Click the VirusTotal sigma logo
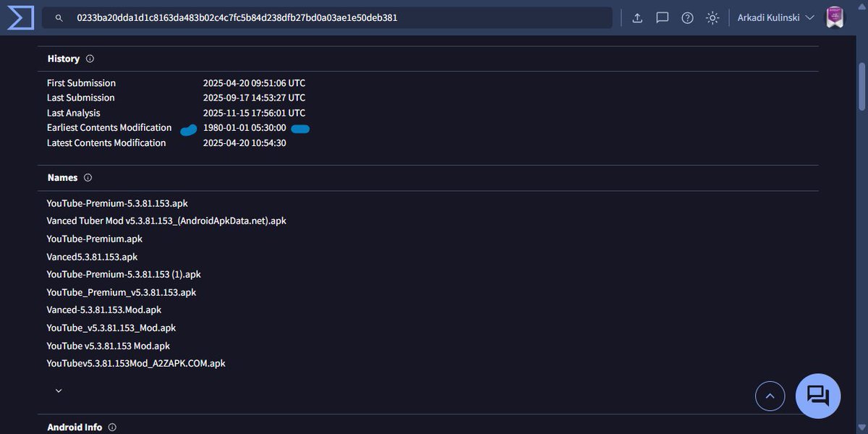This screenshot has width=868, height=434. (20, 17)
